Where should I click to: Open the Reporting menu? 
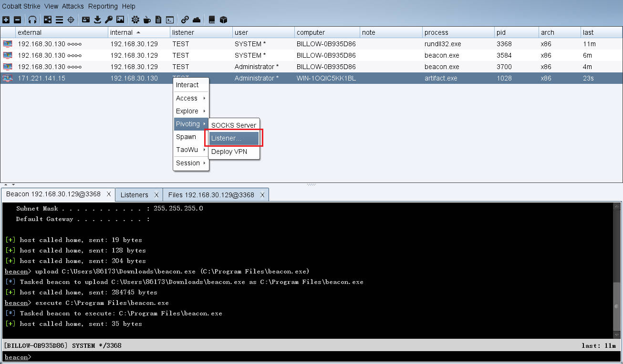click(x=103, y=6)
